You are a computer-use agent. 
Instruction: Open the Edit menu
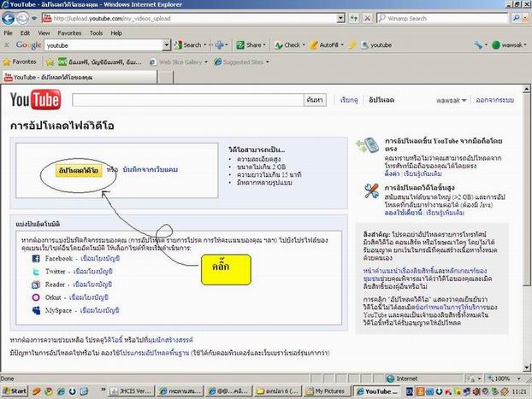25,32
